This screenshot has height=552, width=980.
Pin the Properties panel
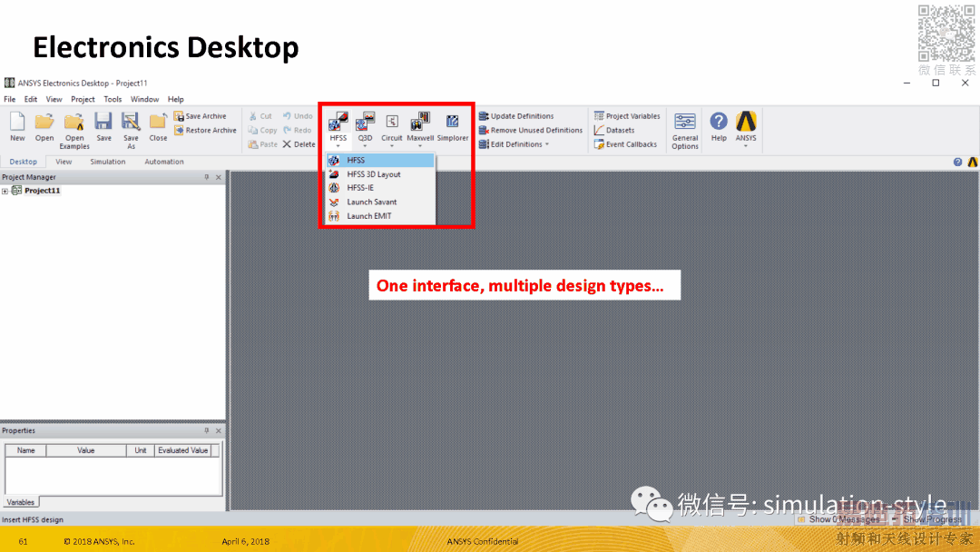(206, 430)
